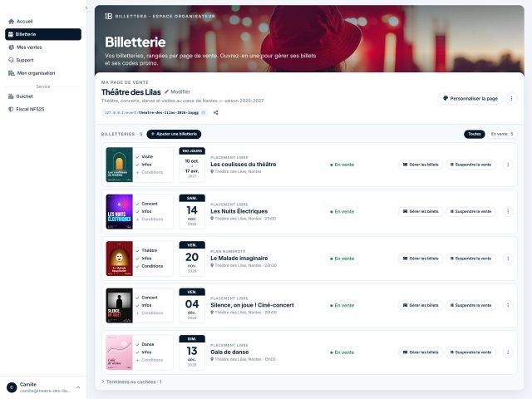Open more options for Gala de danse
532x399 pixels.
click(508, 352)
